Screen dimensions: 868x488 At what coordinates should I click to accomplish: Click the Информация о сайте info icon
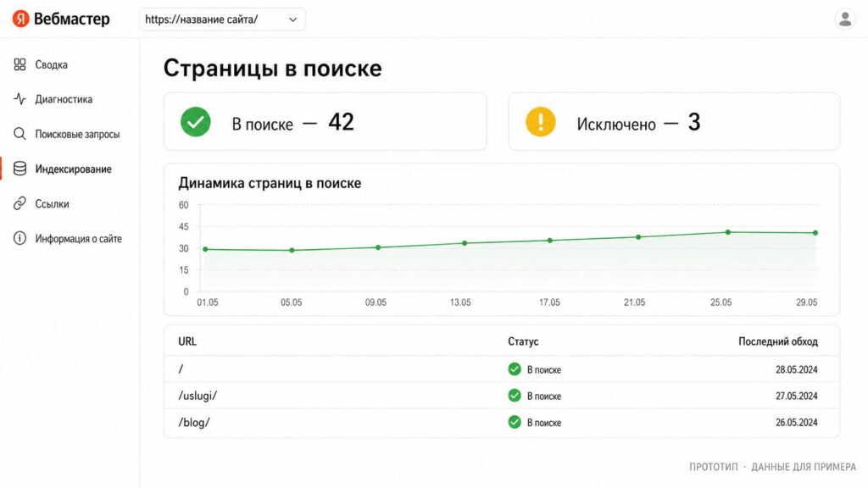pyautogui.click(x=20, y=238)
